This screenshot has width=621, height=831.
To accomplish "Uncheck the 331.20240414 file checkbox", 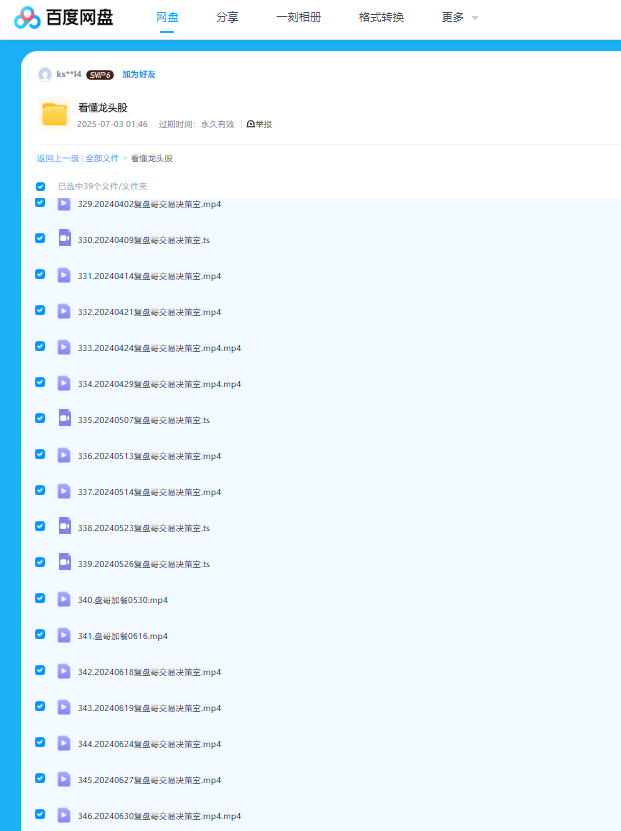I will pyautogui.click(x=40, y=274).
